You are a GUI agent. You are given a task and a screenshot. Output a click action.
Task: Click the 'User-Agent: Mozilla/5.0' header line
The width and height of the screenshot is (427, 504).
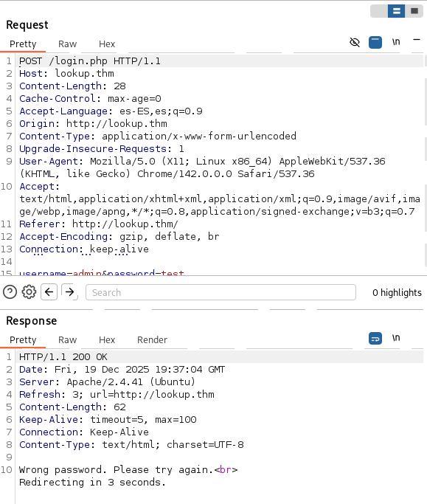click(202, 162)
